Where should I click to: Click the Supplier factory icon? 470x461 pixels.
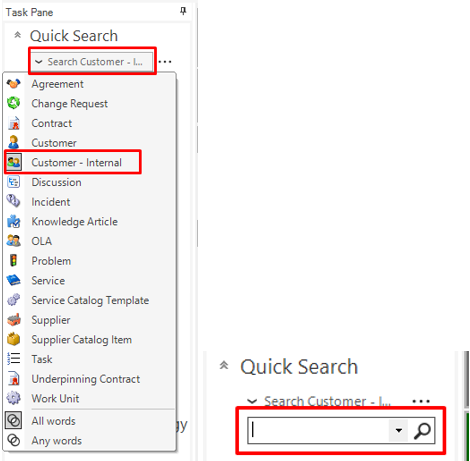coord(14,320)
